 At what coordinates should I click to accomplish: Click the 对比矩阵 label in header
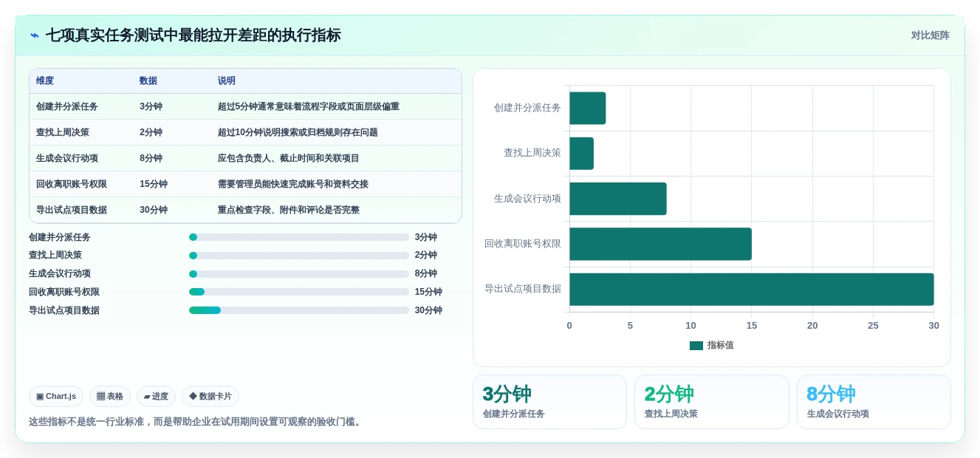click(x=930, y=35)
